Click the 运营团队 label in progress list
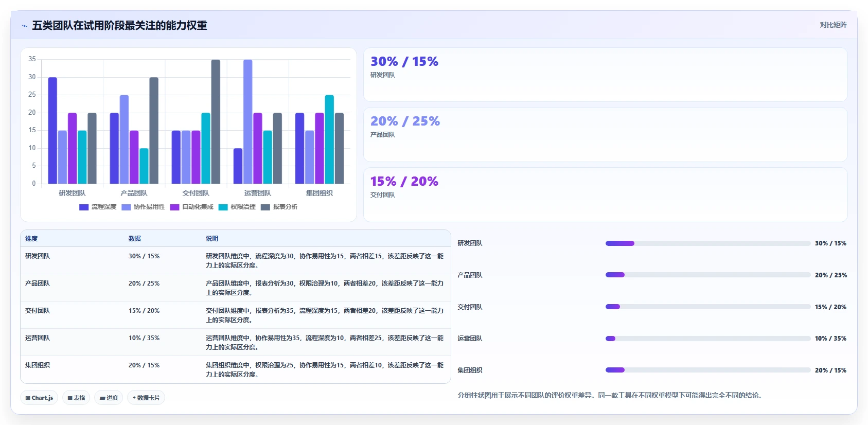The height and width of the screenshot is (425, 868). (470, 339)
